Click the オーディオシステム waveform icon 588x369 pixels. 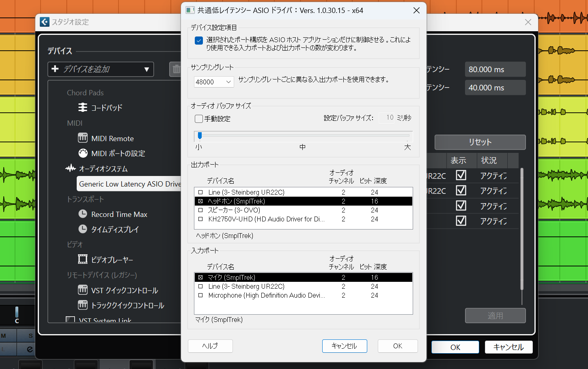[x=71, y=168]
